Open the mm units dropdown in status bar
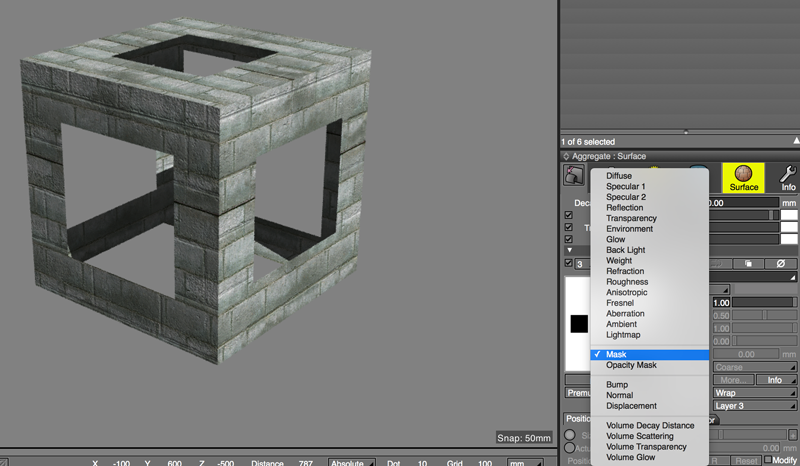The height and width of the screenshot is (466, 800). click(525, 462)
